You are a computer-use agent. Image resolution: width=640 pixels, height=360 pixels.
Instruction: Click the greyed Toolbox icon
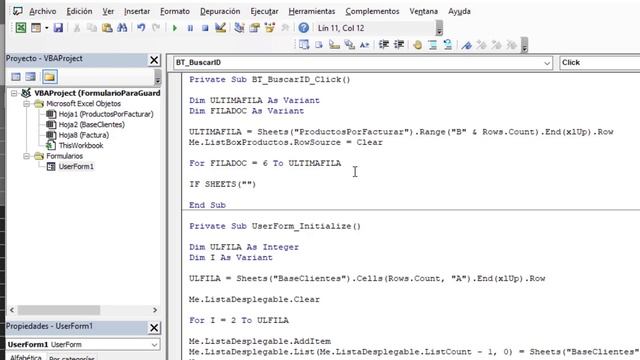click(x=285, y=28)
